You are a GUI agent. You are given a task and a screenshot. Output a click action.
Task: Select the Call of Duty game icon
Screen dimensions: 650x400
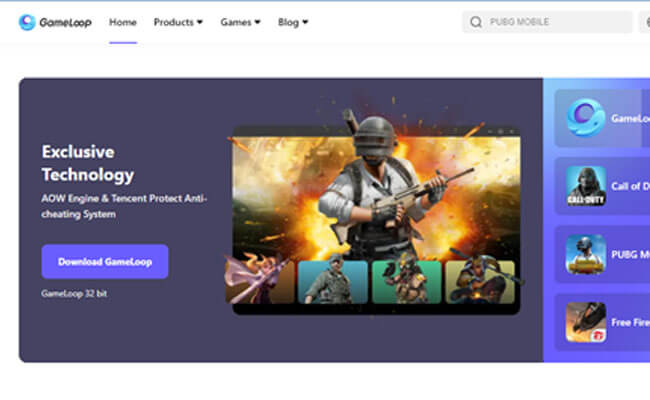pos(586,186)
